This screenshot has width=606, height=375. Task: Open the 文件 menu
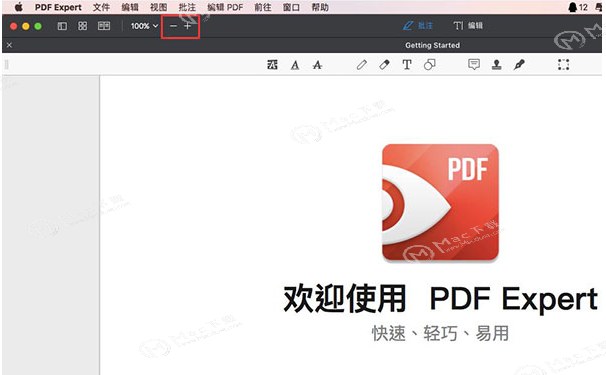coord(101,7)
